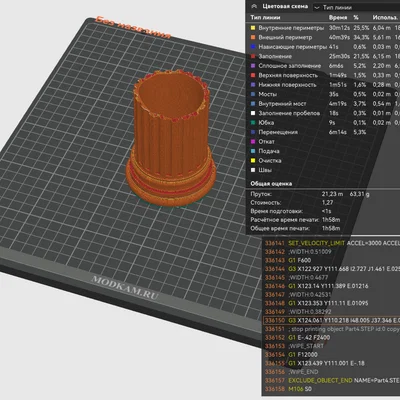This screenshot has height=400, width=400.
Task: Click the 40m39s time value
Action: coord(338,37)
